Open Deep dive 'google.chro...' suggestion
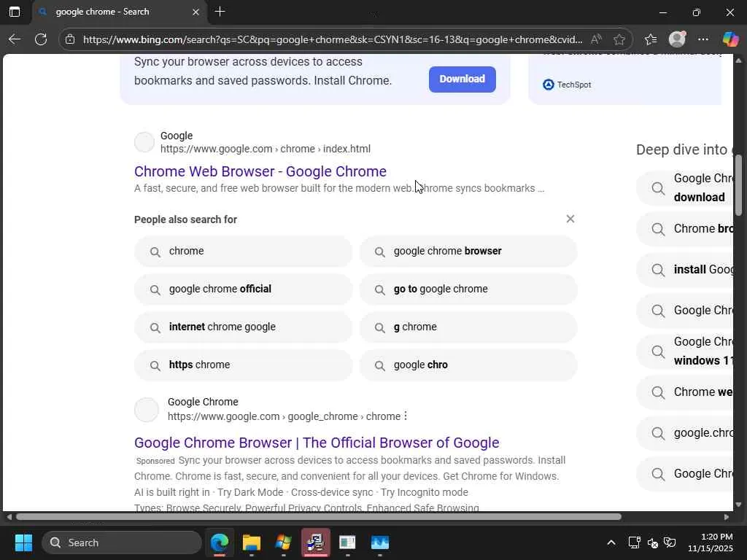747x560 pixels. 685,433
